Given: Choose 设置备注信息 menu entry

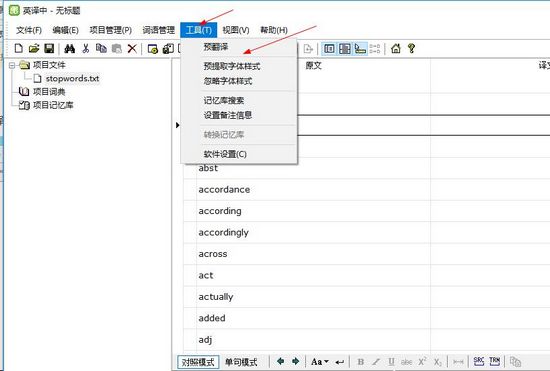Looking at the screenshot, I should 239,115.
